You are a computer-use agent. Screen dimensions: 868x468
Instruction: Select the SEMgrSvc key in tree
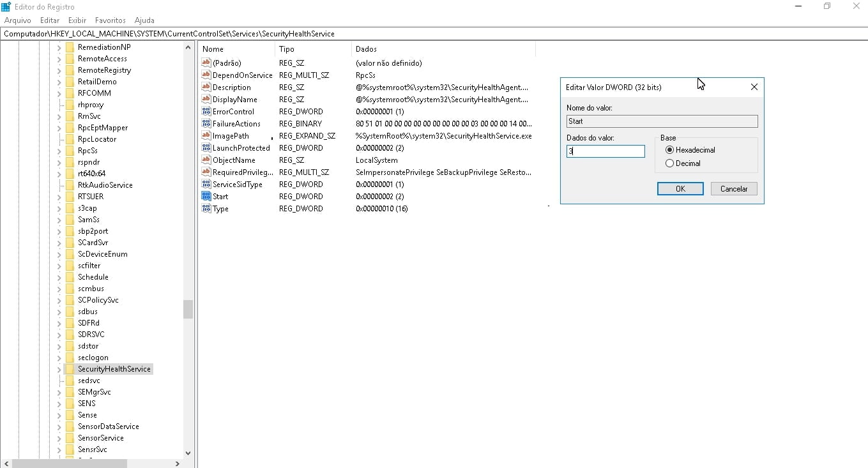[94, 392]
